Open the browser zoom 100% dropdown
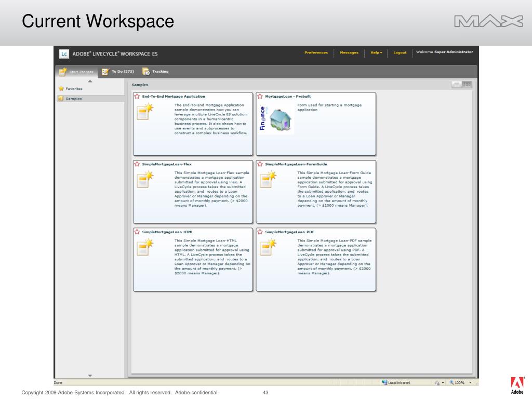 coord(470,382)
